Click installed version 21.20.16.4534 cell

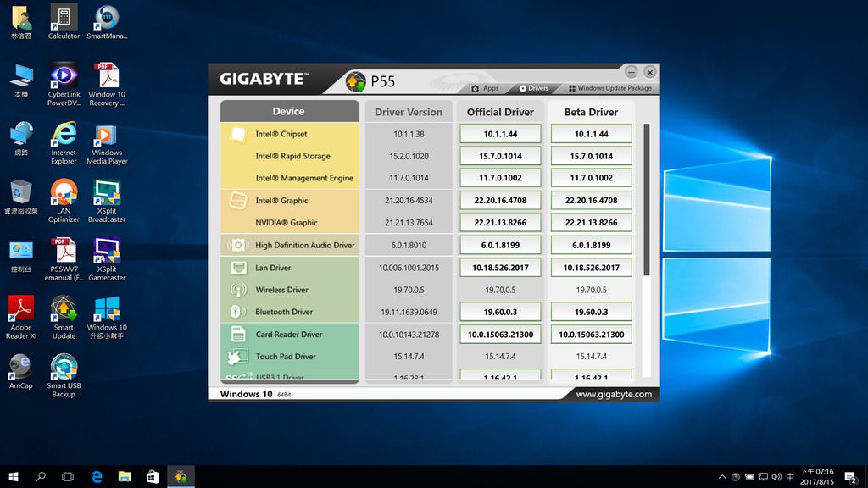409,200
